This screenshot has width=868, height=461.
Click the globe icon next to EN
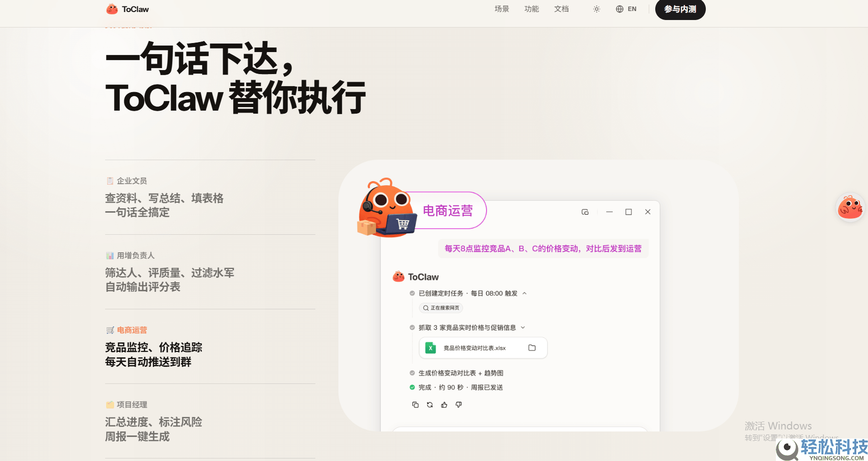click(x=619, y=9)
